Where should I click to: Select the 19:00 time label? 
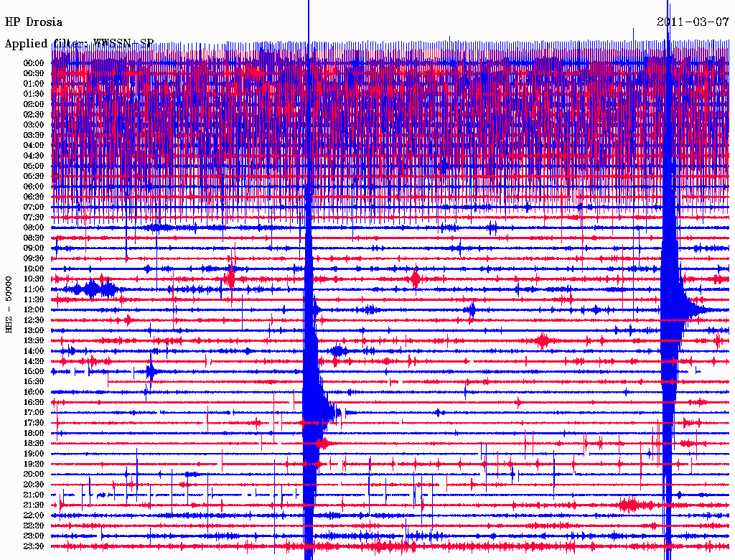[x=34, y=454]
